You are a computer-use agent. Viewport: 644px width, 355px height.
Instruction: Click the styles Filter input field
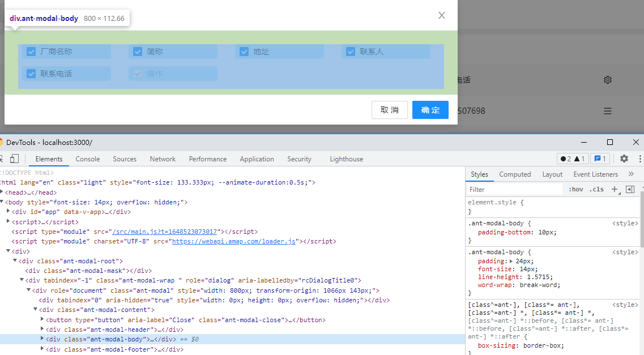[x=515, y=190]
